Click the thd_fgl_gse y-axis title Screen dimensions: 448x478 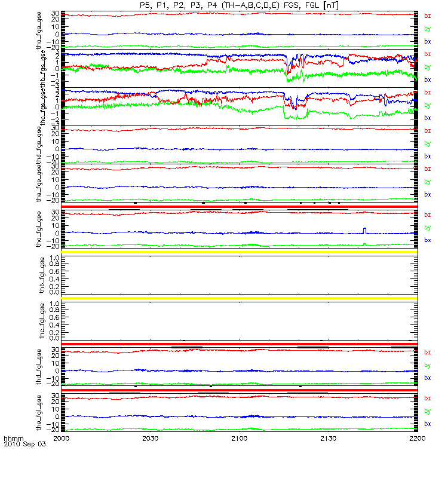click(39, 367)
